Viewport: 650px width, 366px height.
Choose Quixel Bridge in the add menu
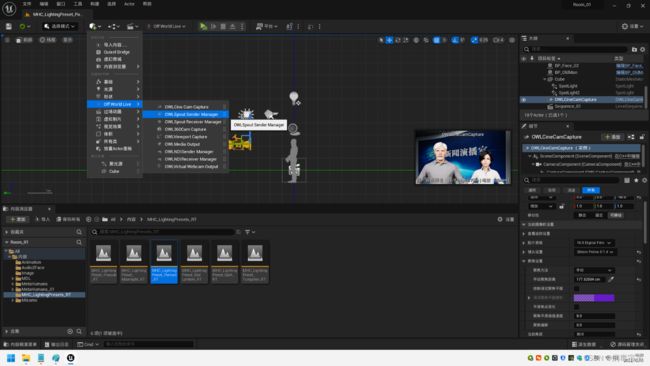click(115, 52)
